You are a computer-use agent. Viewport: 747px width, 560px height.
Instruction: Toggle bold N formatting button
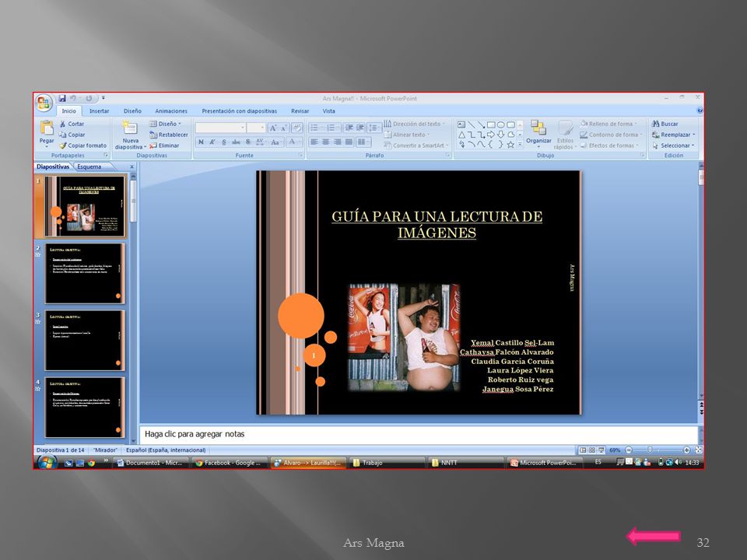[201, 142]
